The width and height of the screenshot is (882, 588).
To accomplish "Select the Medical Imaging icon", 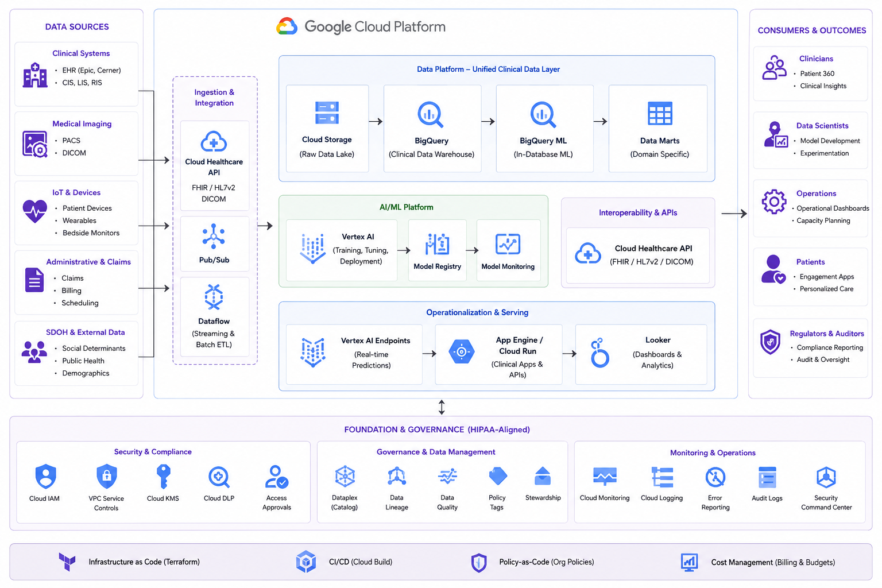I will [x=35, y=144].
